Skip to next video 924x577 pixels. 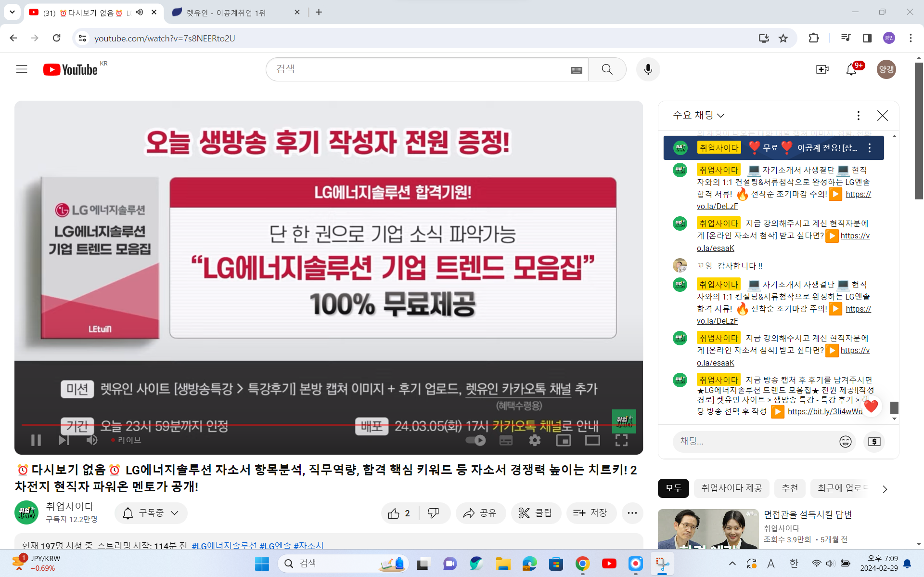coord(64,440)
